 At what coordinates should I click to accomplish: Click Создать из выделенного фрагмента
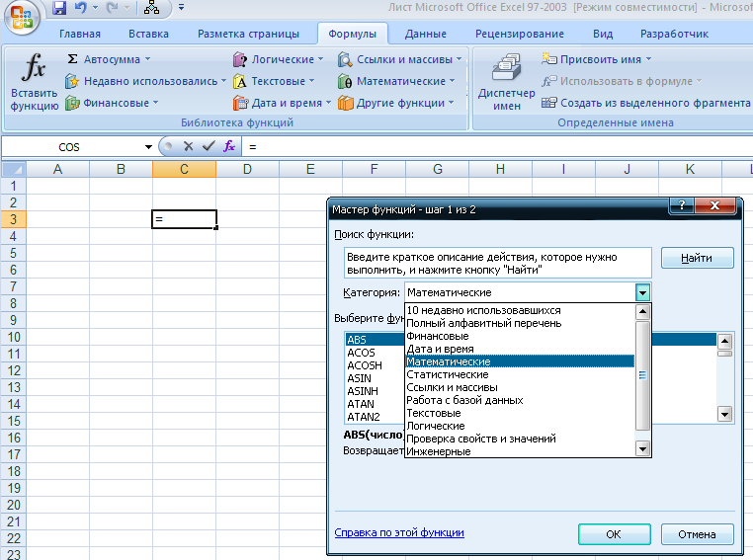645,103
